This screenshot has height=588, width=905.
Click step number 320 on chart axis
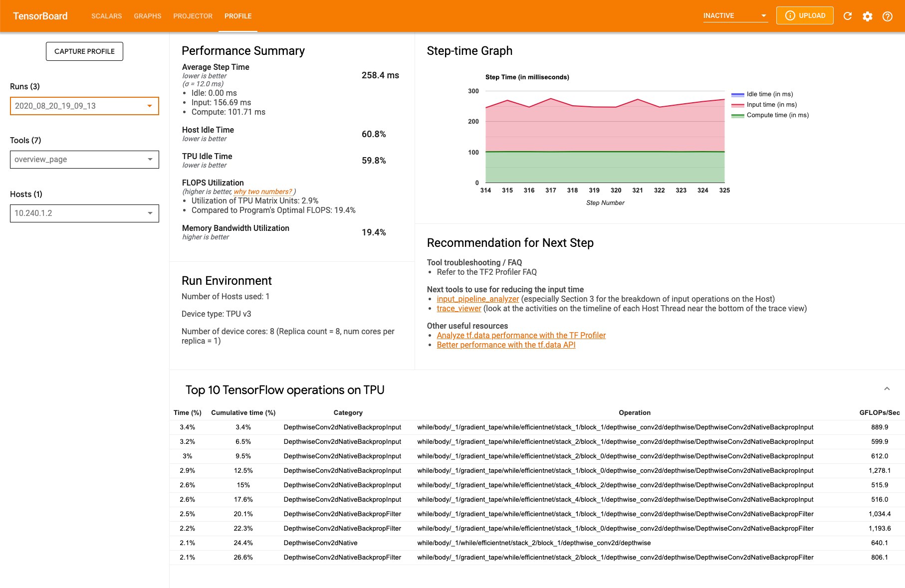pos(616,190)
